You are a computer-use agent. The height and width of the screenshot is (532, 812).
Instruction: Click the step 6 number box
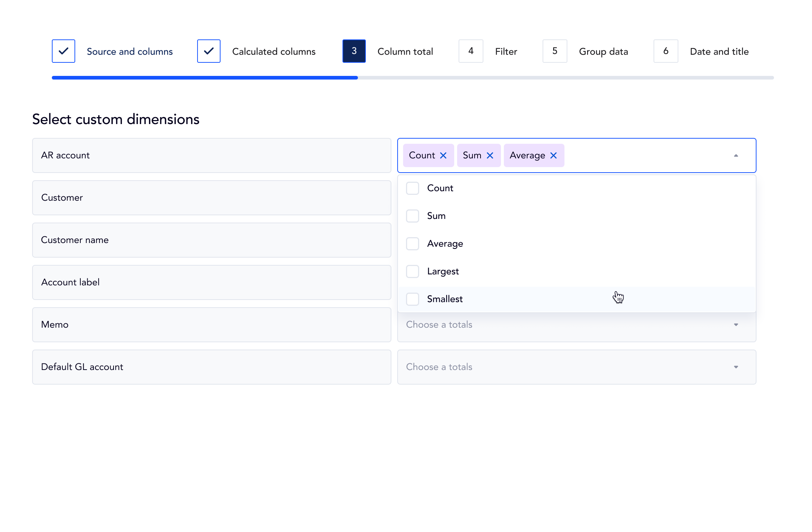click(x=666, y=51)
